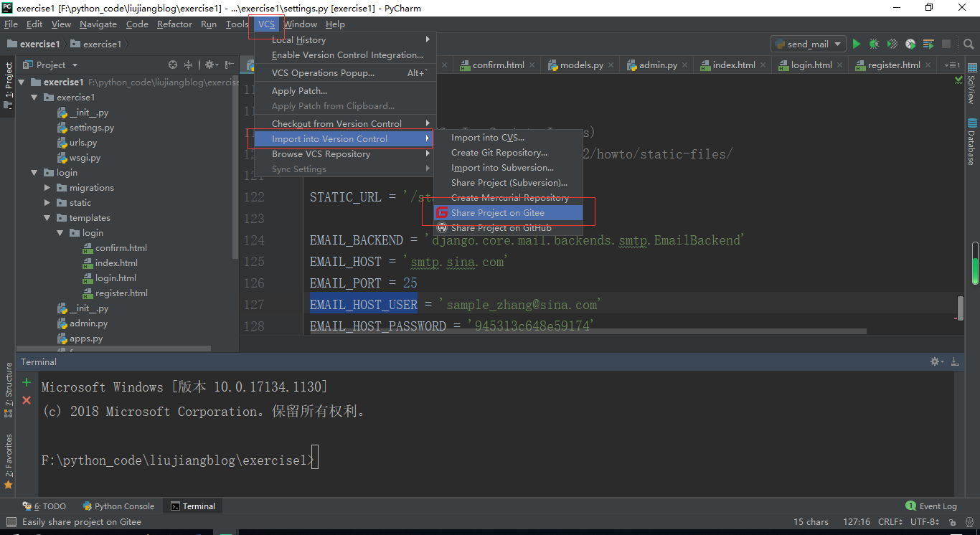Run the send_mail configuration
Screen dimensions: 980x535
tap(856, 44)
